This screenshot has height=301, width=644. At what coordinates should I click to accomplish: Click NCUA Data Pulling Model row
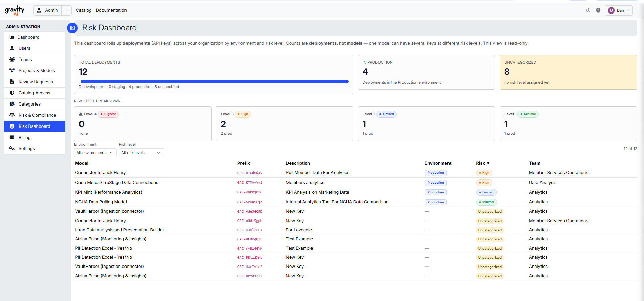point(355,202)
